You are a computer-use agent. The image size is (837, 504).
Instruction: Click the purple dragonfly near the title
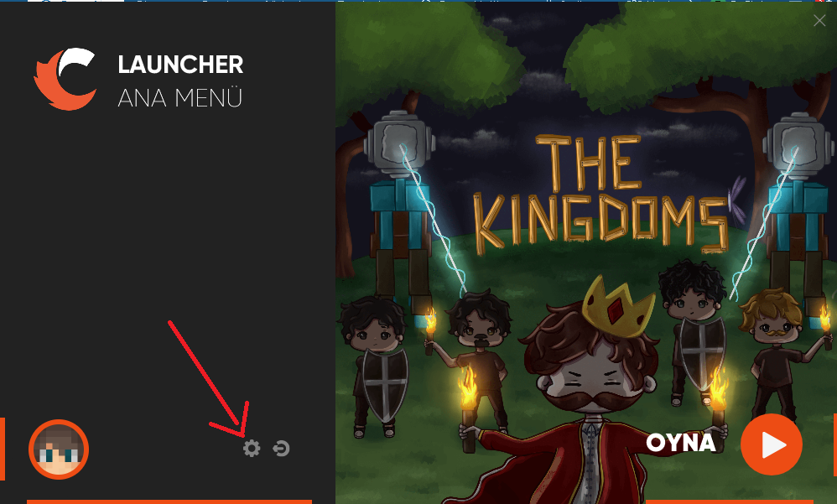(x=738, y=200)
